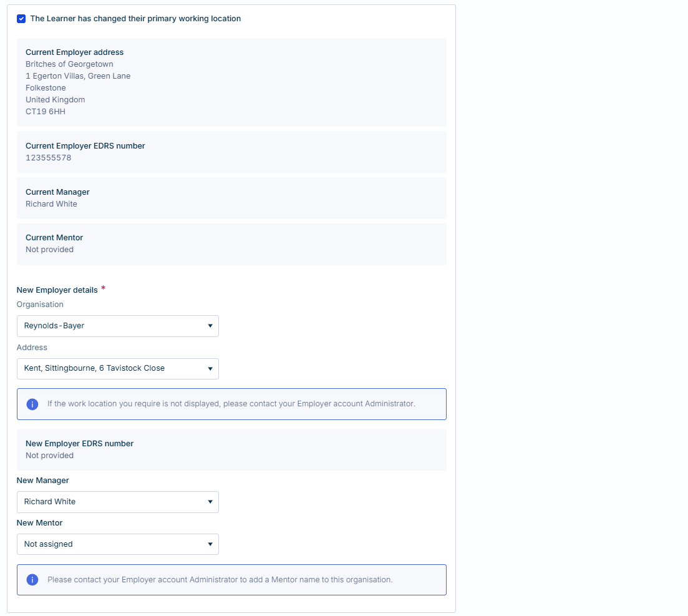
Task: Click the info icon in the Mentor notice
Action: point(32,580)
